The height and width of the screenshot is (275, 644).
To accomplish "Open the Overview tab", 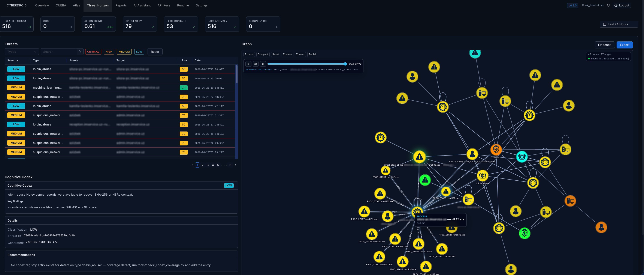I will (x=42, y=5).
